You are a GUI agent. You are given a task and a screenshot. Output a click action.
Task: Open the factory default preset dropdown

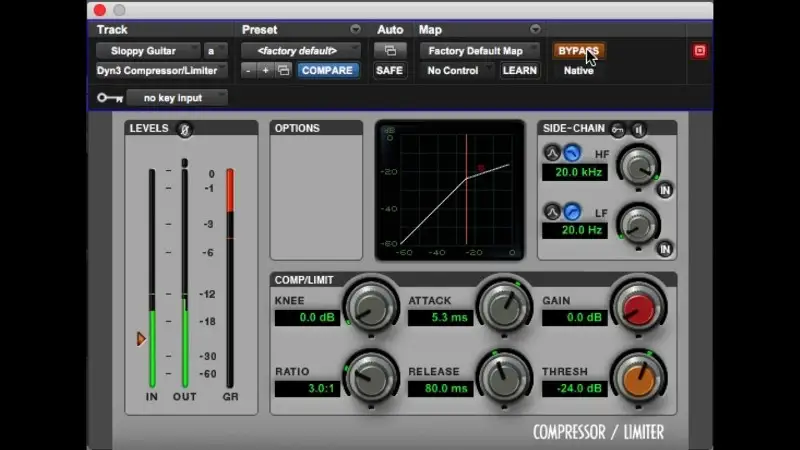click(300, 51)
